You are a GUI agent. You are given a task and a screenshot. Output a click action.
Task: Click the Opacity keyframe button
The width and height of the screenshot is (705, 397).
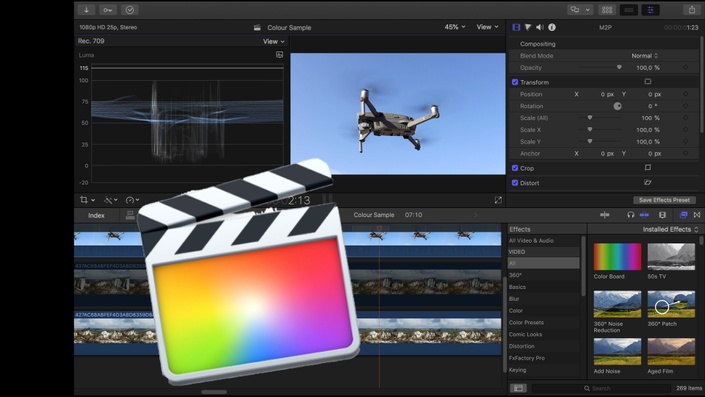tap(685, 67)
